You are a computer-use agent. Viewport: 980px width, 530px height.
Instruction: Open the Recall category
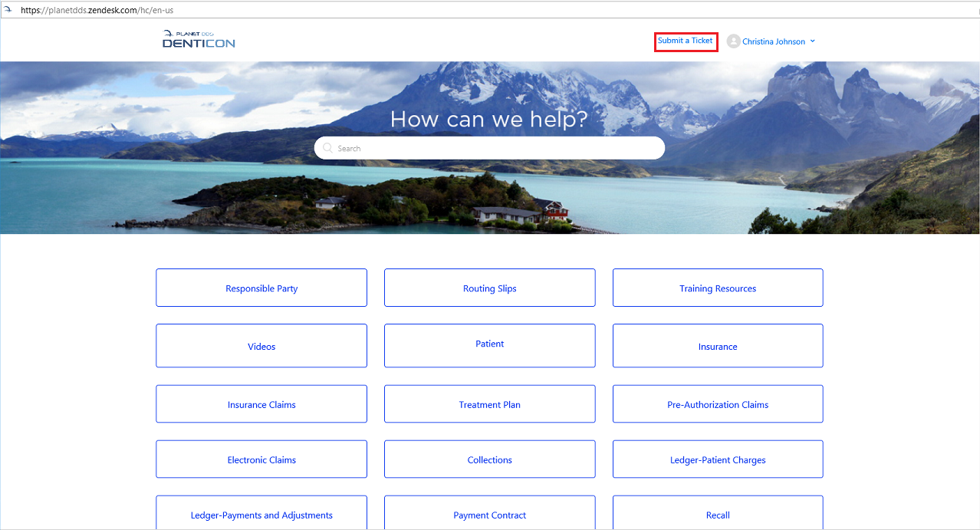point(717,515)
